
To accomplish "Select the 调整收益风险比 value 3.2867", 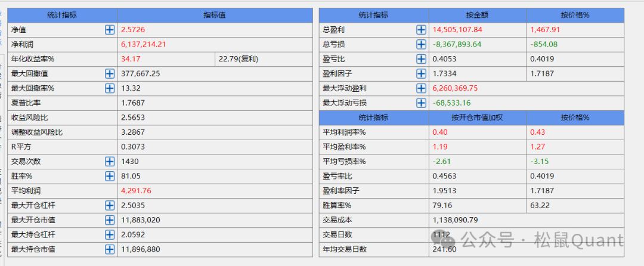I will (x=132, y=132).
